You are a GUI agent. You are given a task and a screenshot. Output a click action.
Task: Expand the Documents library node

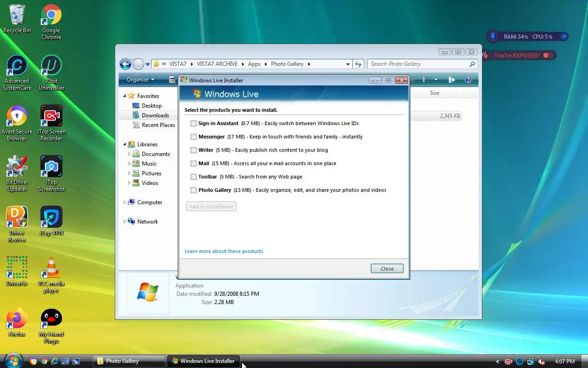pyautogui.click(x=129, y=154)
